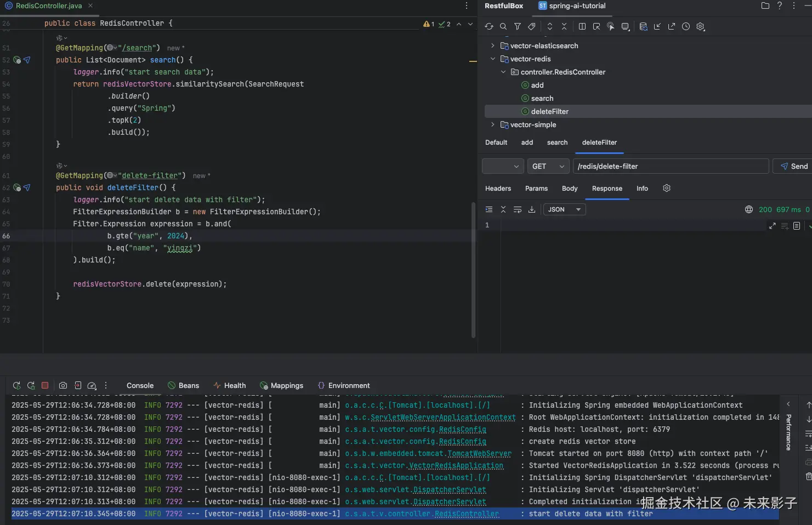Viewport: 812px width, 525px height.
Task: Collapse all tree nodes in RestfulBox toolbar
Action: pyautogui.click(x=564, y=26)
